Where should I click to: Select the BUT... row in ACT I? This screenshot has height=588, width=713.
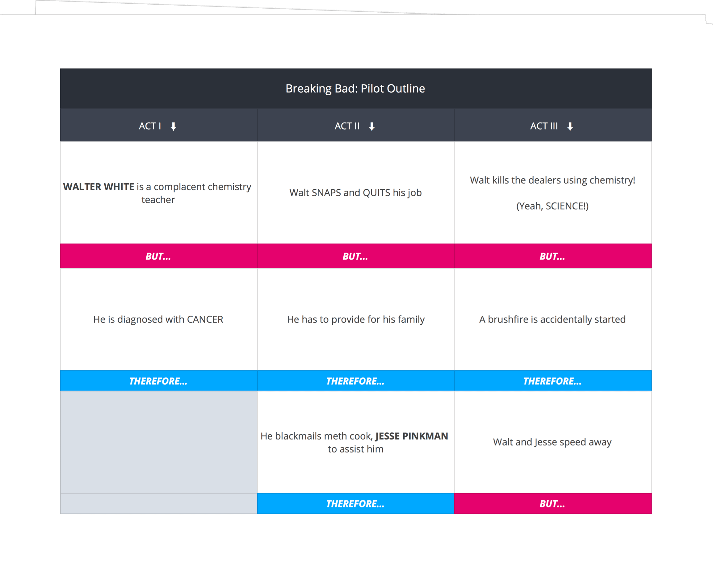(158, 256)
